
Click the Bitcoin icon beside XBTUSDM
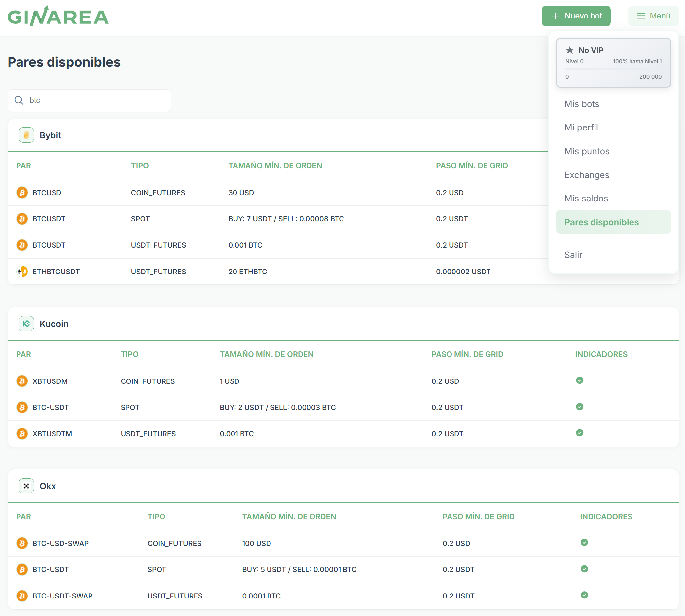tap(22, 381)
